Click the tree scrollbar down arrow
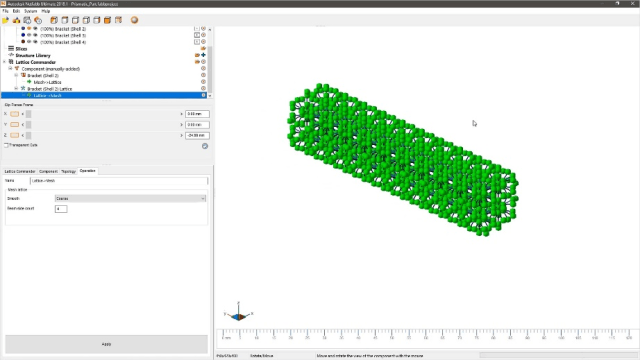Image resolution: width=640 pixels, height=360 pixels. point(210,96)
